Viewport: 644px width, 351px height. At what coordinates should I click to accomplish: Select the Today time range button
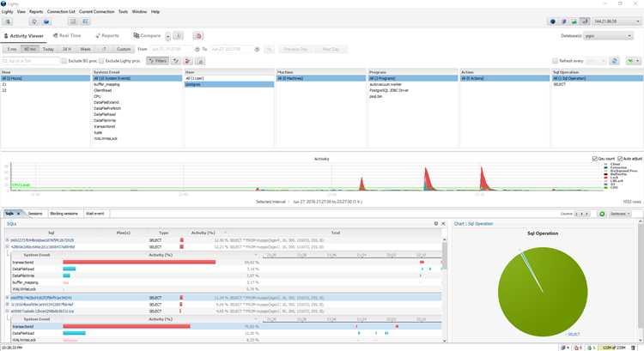[x=48, y=49]
